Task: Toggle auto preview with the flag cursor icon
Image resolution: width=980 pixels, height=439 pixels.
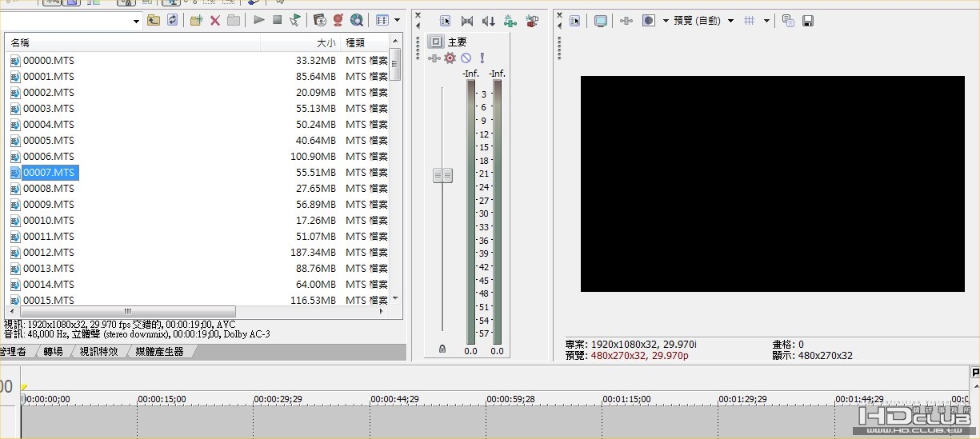Action: coord(295,20)
